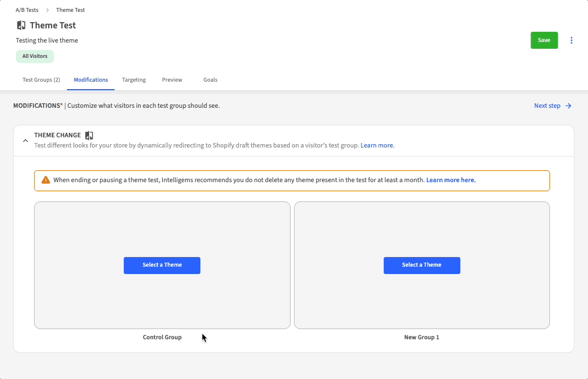Go to A/B Tests in breadcrumb
This screenshot has height=379, width=588.
tap(27, 10)
